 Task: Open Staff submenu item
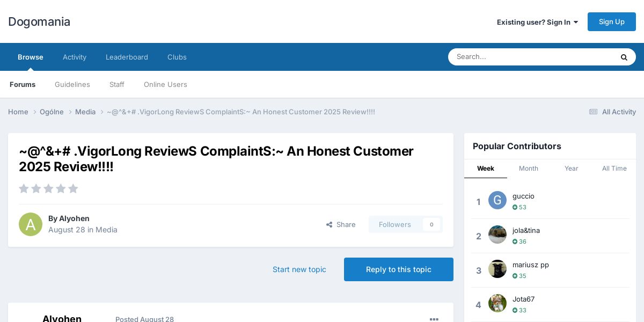click(117, 84)
